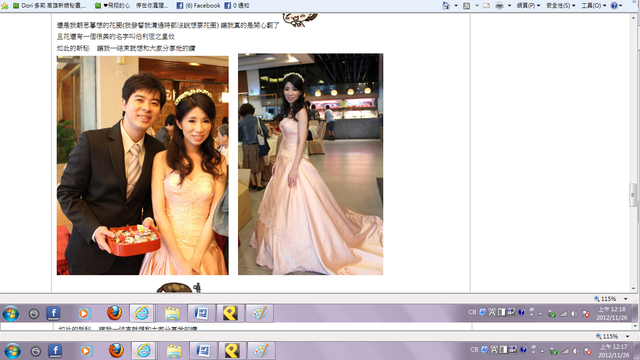Viewport: 640px width, 360px height.
Task: Open Paint in the 12:17 taskbar
Action: 261,351
